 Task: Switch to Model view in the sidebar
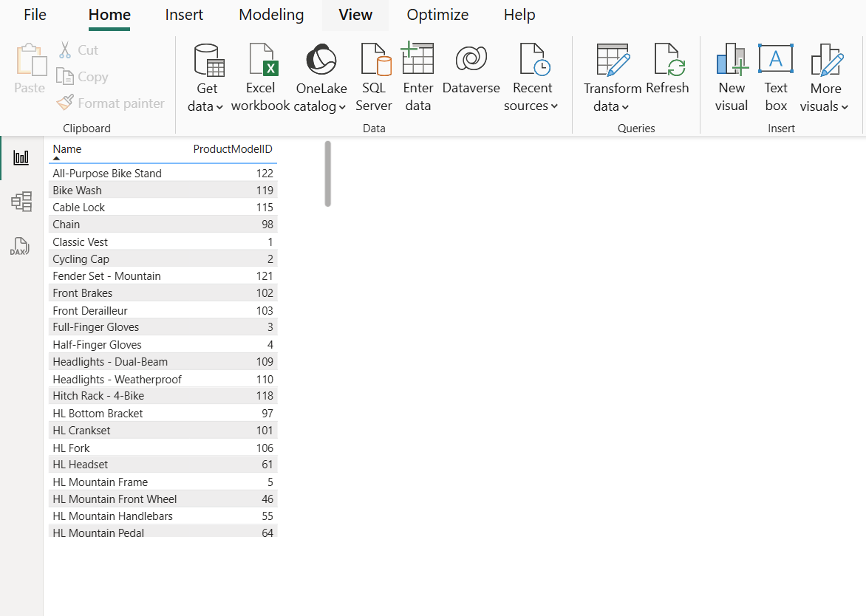[x=20, y=201]
